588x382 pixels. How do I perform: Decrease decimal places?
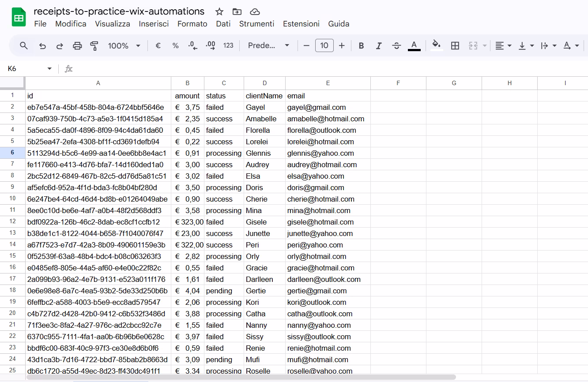[x=192, y=45]
